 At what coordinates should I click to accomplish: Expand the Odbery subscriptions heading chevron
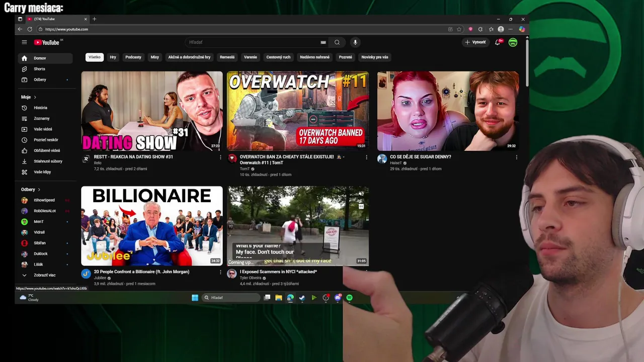pyautogui.click(x=39, y=190)
